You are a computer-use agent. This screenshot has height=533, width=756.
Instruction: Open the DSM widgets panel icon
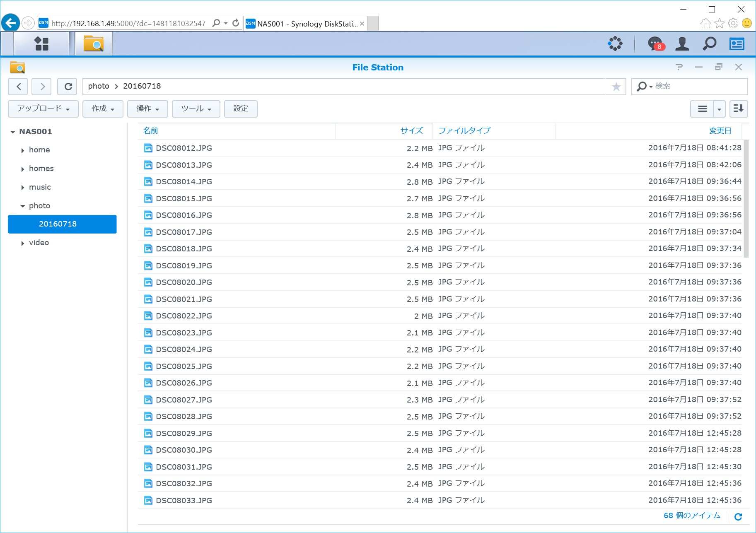pos(737,43)
